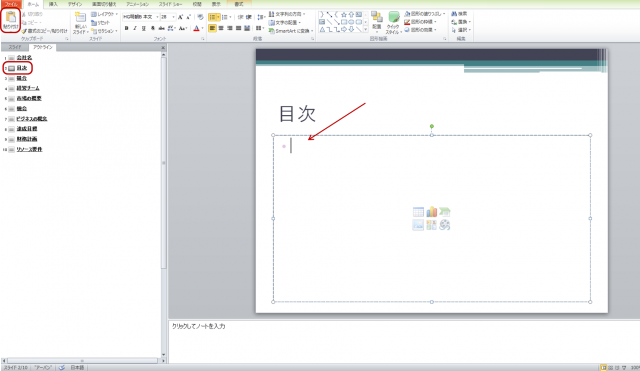The image size is (640, 371).
Task: Switch to the Slides (スライド) pane tab
Action: [15, 47]
